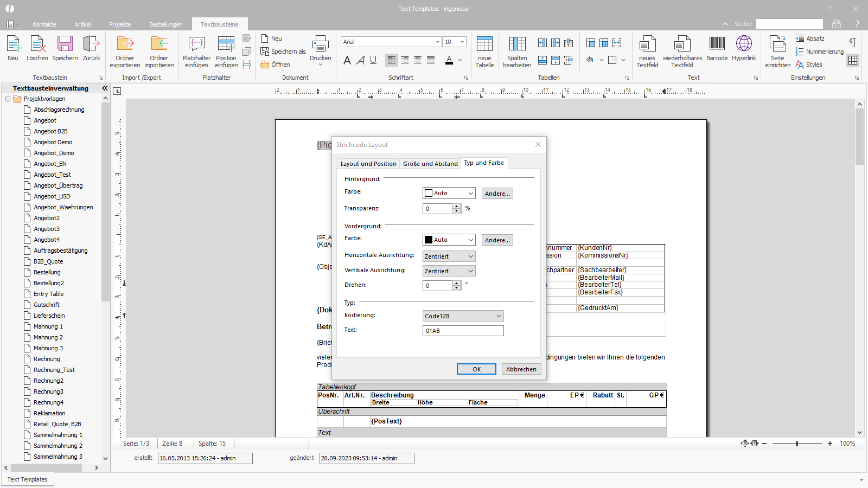
Task: Select the Lieferschein template
Action: [x=49, y=316]
